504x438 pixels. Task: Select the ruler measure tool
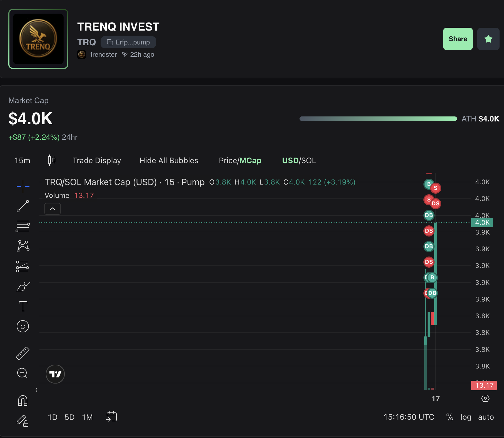[x=23, y=353]
